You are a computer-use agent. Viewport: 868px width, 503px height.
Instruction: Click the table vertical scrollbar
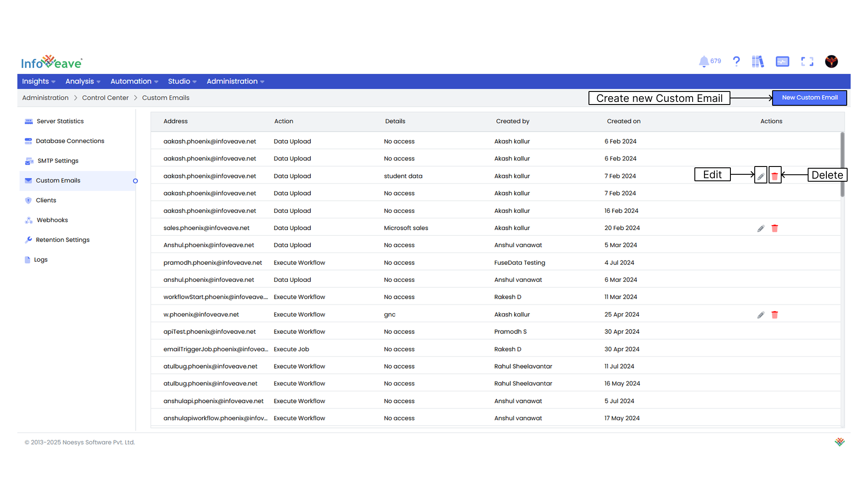(842, 165)
